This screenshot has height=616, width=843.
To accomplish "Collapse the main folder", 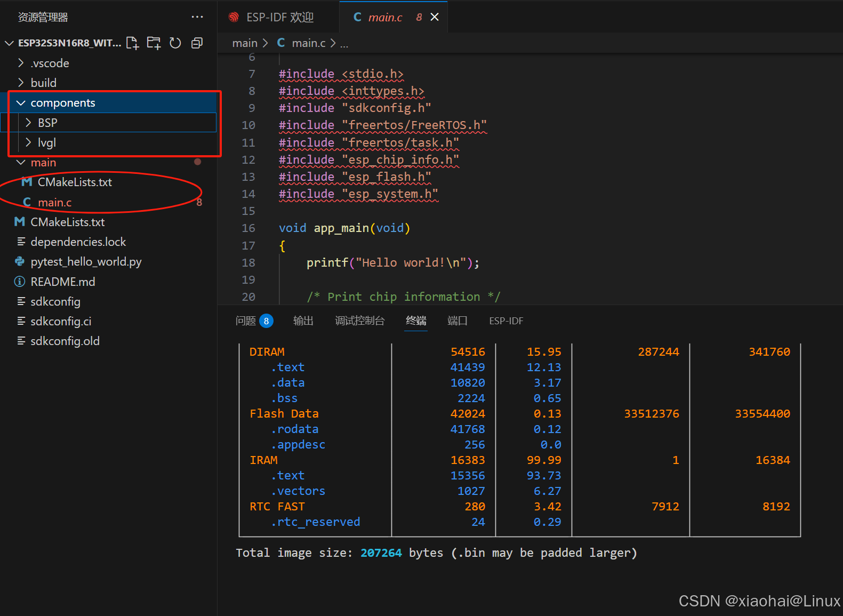I will click(x=21, y=162).
